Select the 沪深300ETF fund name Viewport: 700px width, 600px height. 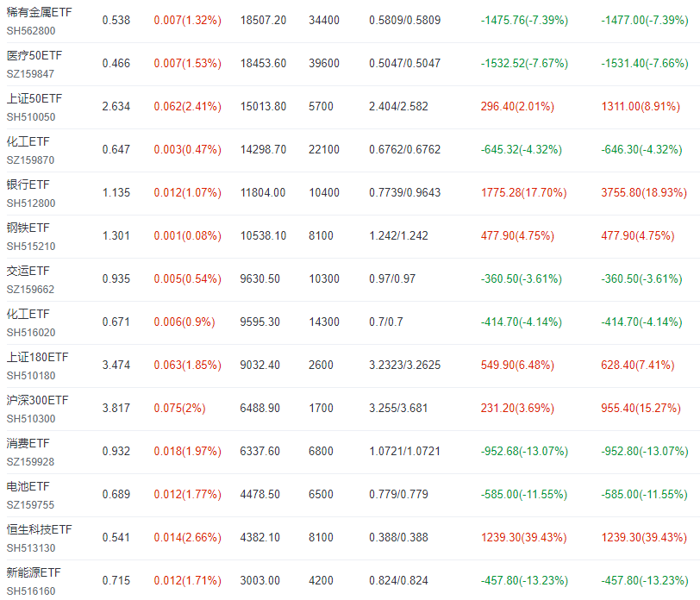37,401
